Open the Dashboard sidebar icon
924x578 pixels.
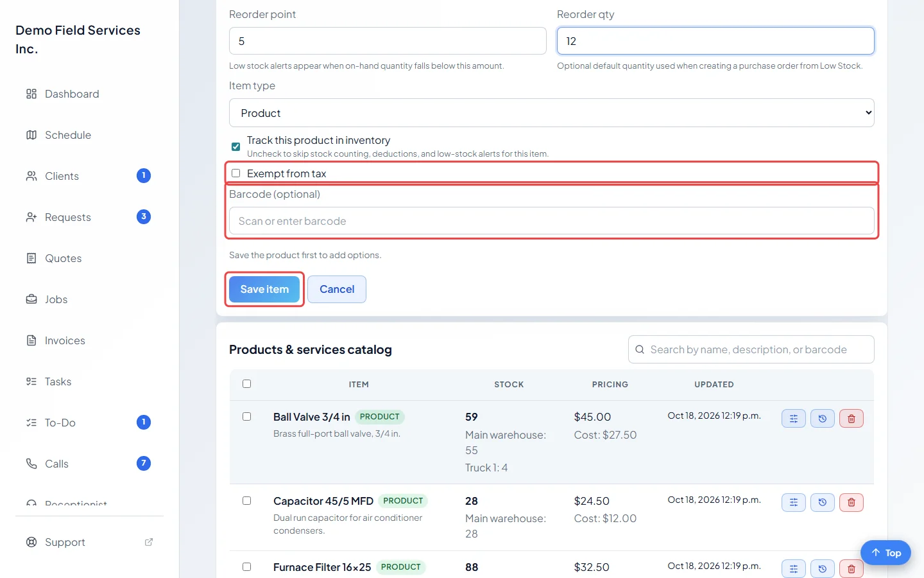31,94
